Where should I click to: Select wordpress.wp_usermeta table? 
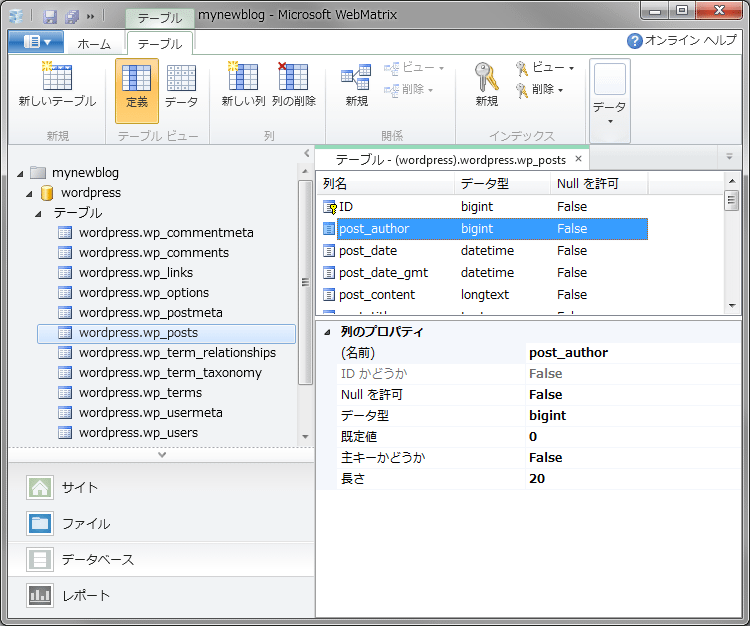[x=151, y=414]
